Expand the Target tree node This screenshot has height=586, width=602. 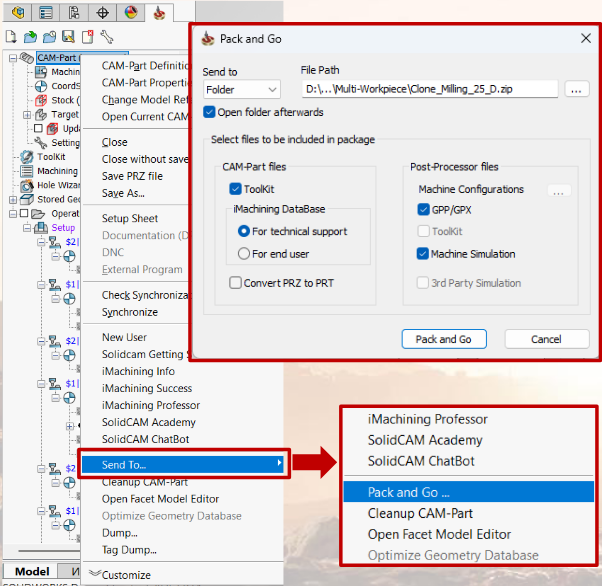point(27,114)
